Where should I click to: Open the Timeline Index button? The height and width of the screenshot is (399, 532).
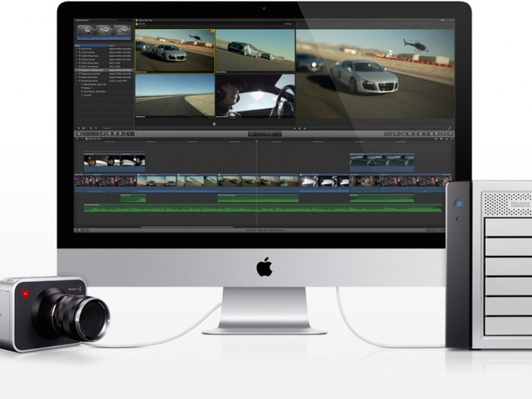pos(86,230)
